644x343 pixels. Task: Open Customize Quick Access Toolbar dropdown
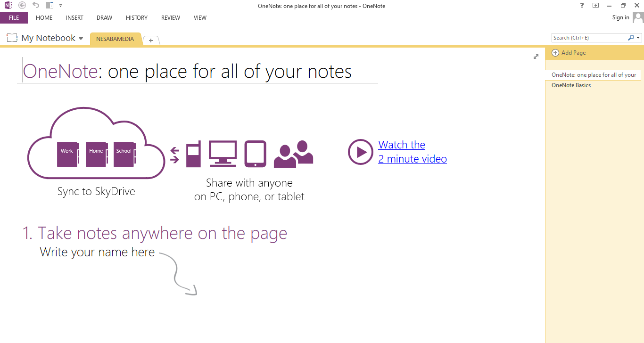(60, 6)
